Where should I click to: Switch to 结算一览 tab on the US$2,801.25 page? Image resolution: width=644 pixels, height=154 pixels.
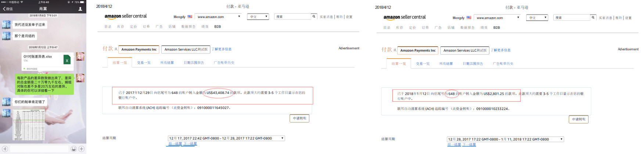click(x=399, y=63)
